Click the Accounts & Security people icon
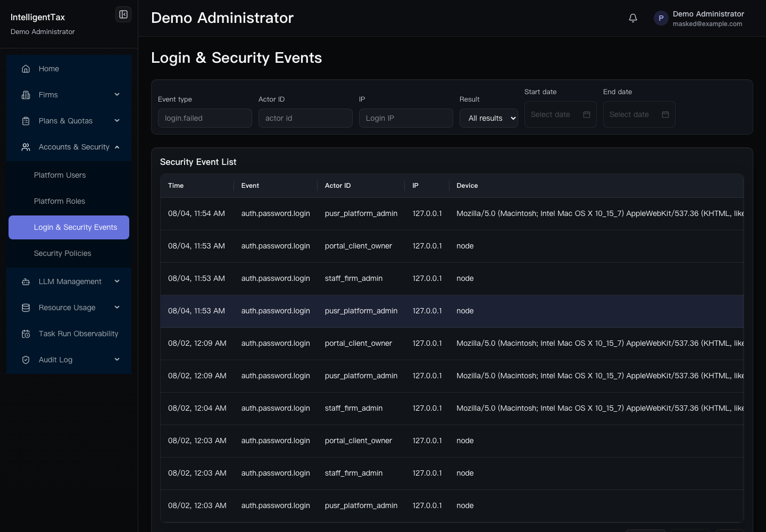 pos(26,147)
